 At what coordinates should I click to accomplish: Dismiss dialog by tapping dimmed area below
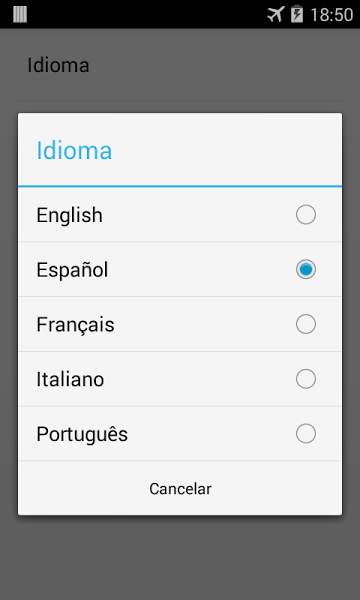coord(180,559)
